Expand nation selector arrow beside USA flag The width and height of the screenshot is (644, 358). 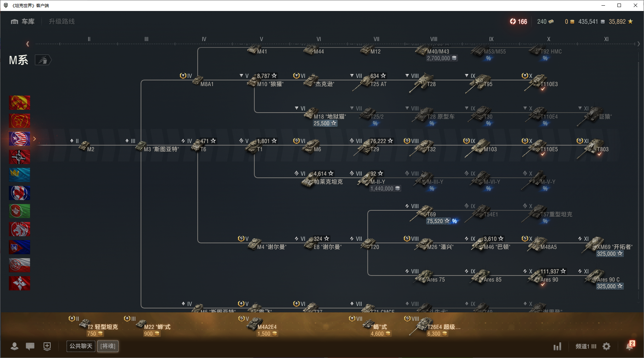pos(34,139)
